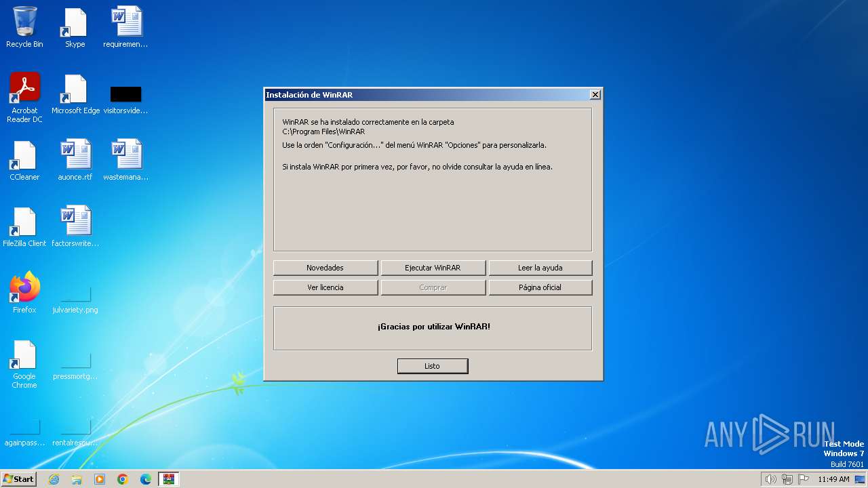
Task: Select the Google Chrome desktop shortcut
Action: (x=24, y=365)
